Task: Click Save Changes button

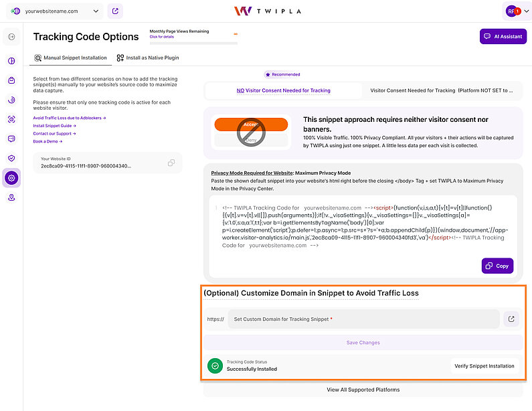Action: coord(363,343)
